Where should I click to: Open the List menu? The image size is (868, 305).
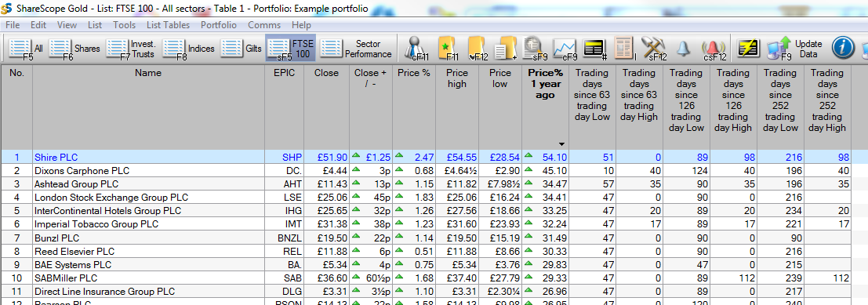pyautogui.click(x=95, y=25)
